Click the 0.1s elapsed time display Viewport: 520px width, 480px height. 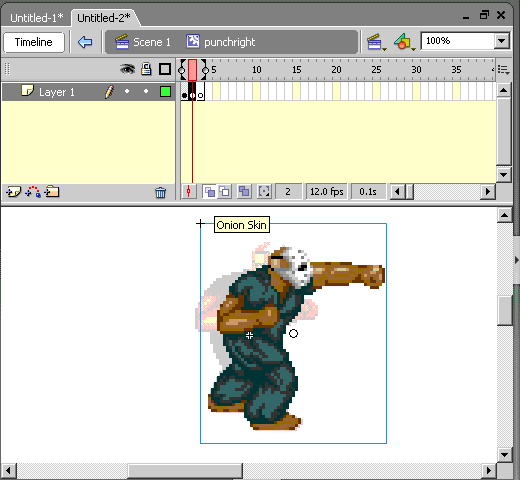[x=368, y=192]
